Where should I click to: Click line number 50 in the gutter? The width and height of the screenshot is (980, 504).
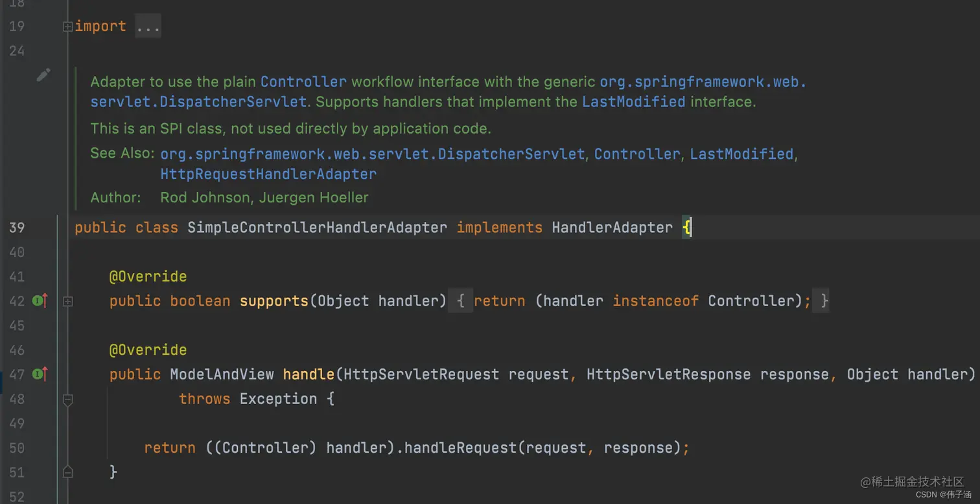pos(17,448)
